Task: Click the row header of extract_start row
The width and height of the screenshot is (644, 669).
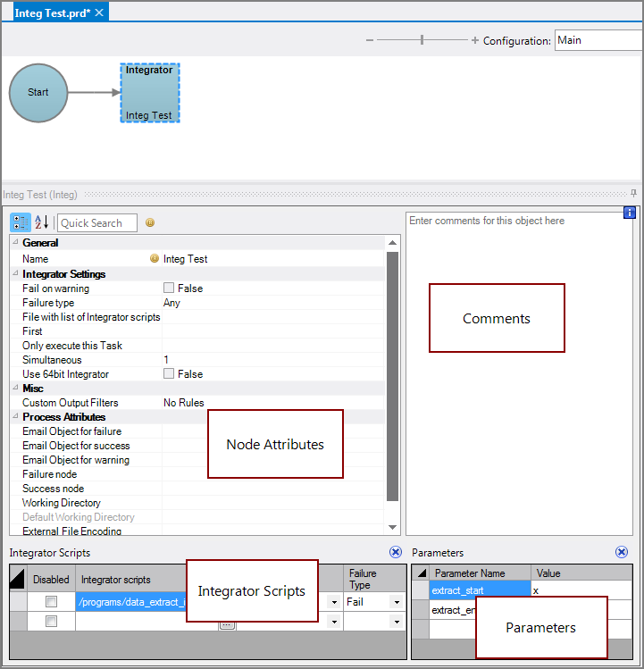Action: [x=421, y=590]
